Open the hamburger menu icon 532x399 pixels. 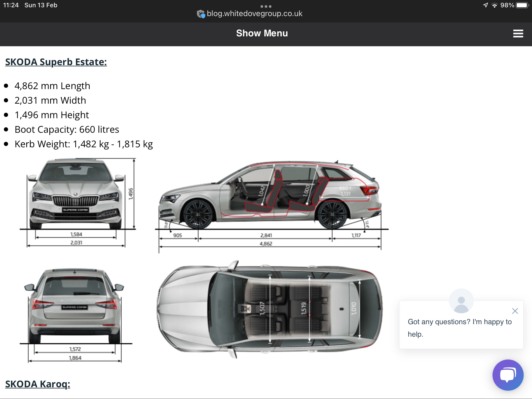[518, 34]
